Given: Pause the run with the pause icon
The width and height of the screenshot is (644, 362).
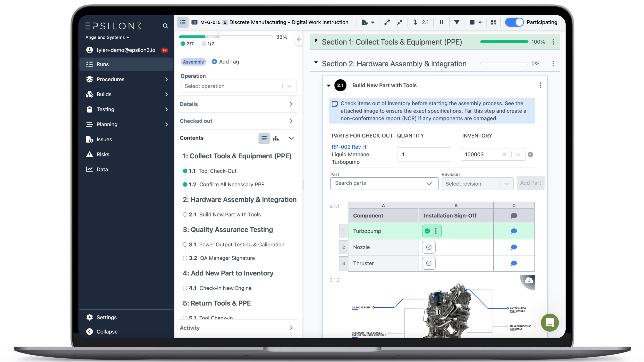Looking at the screenshot, I should (x=441, y=22).
